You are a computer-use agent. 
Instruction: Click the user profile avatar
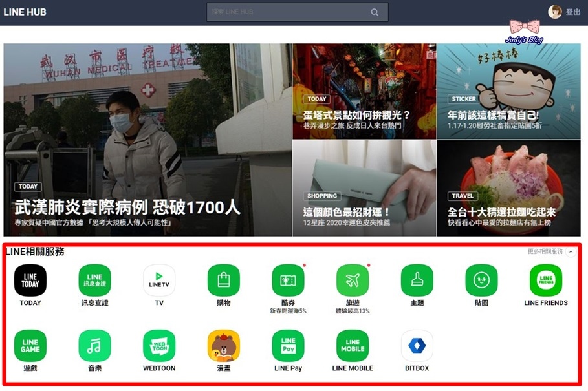554,12
